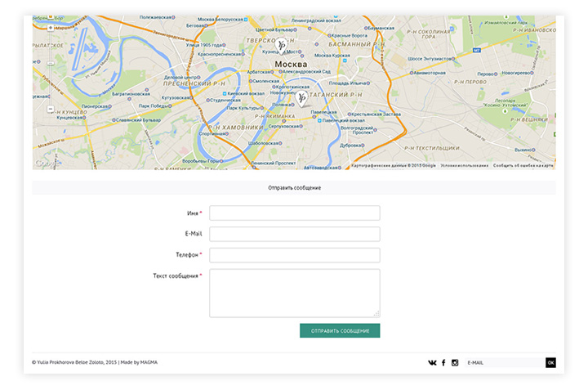Click the map zoom slider track
588x390 pixels.
(x=51, y=69)
